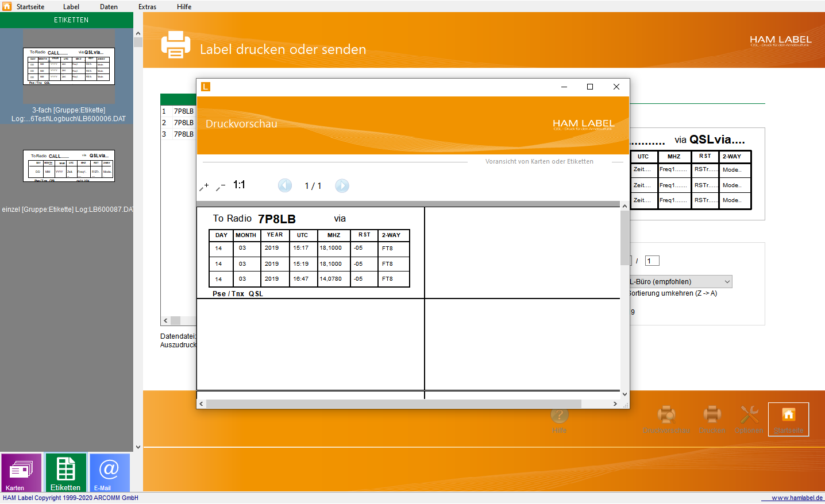825x504 pixels.
Task: Select row 1 7P8LB in list
Action: (178, 111)
